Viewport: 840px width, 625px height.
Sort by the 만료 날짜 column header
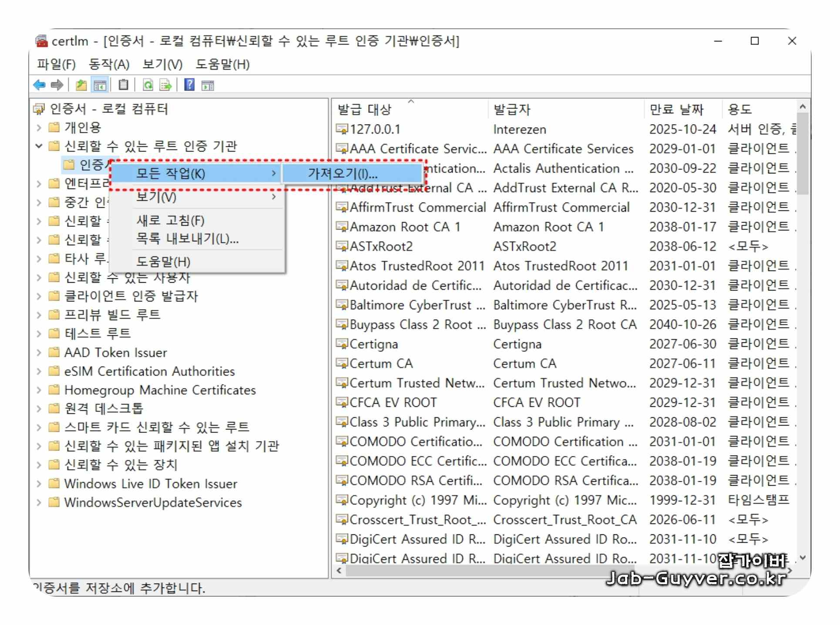677,109
